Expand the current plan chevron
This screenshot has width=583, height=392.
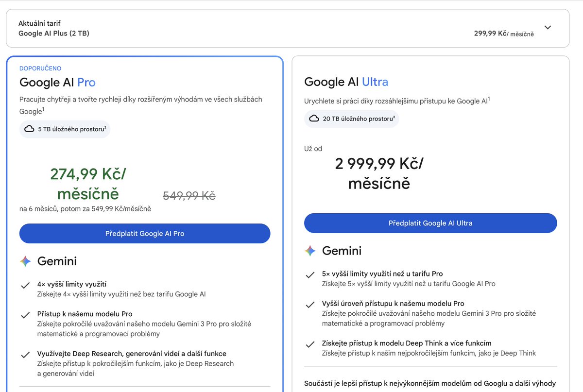pos(548,28)
